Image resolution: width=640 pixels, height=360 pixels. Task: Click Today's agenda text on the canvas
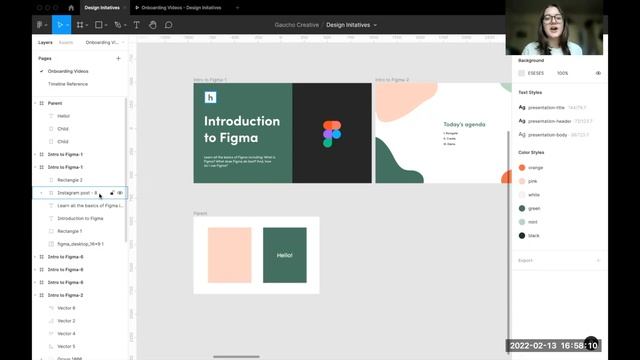pyautogui.click(x=464, y=124)
